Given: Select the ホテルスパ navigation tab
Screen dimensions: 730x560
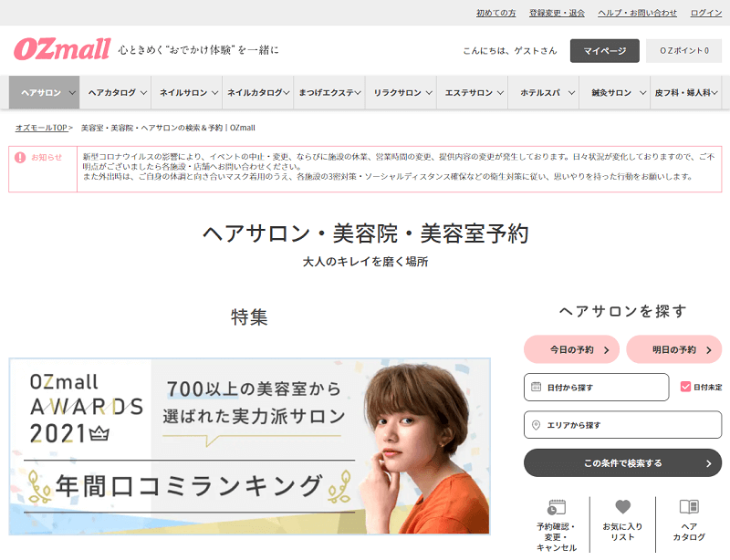Looking at the screenshot, I should pyautogui.click(x=543, y=93).
